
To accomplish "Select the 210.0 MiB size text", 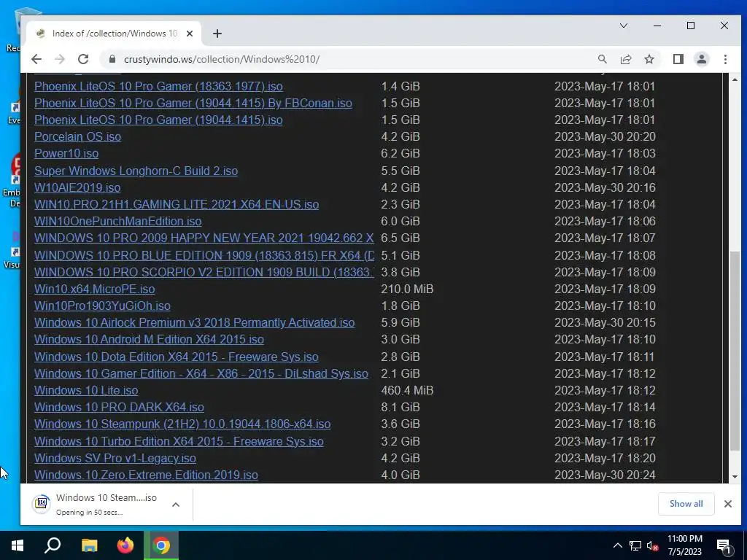I will [407, 289].
